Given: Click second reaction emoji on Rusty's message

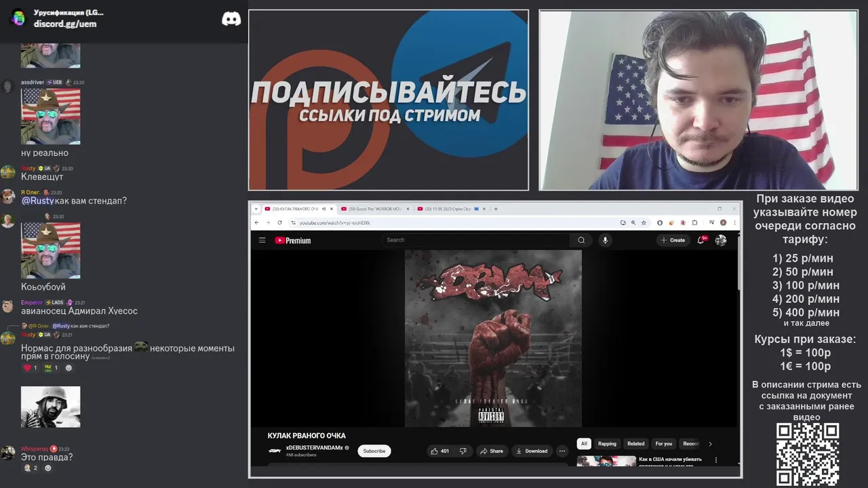Looking at the screenshot, I should [51, 368].
